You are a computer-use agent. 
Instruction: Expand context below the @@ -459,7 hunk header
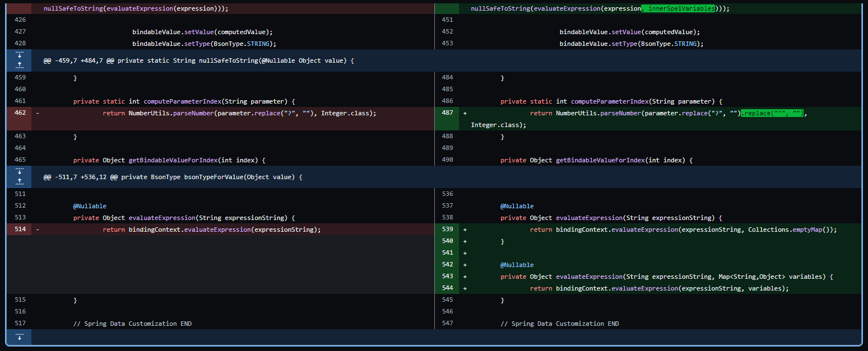click(20, 56)
